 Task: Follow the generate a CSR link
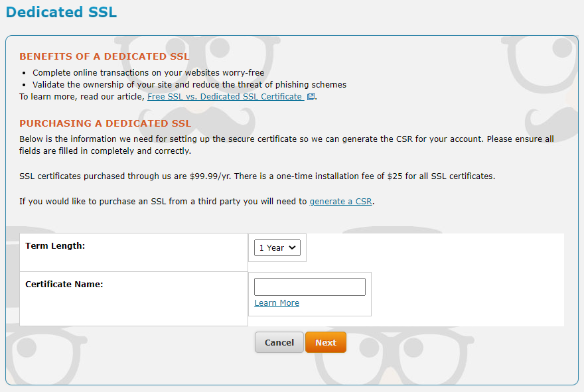[x=340, y=201]
